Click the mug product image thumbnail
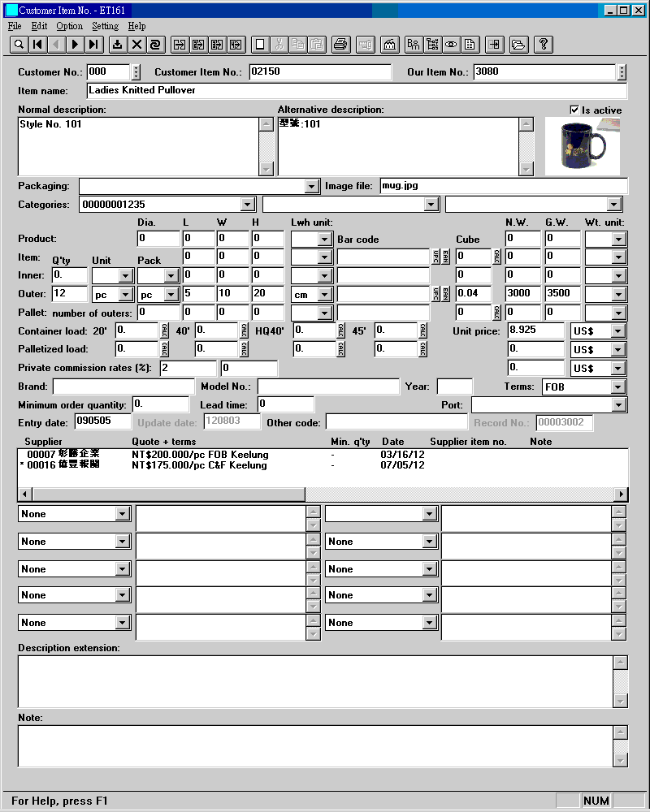This screenshot has width=650, height=812. point(583,146)
